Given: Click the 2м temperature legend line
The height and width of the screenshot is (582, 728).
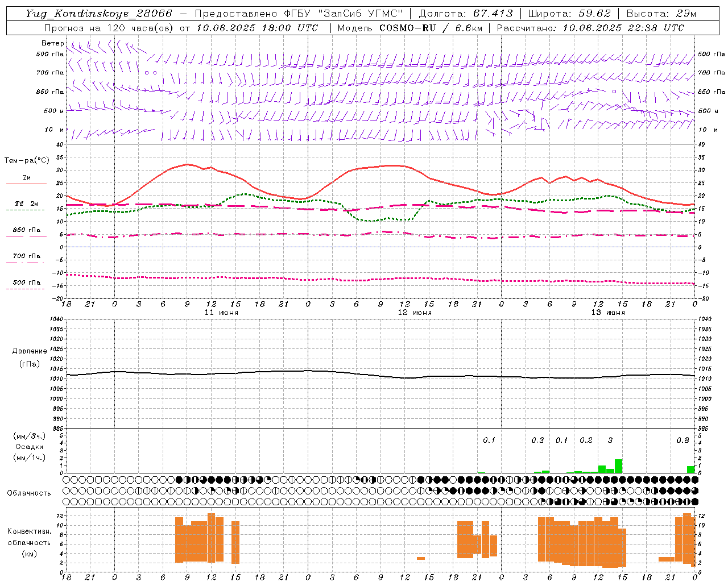Looking at the screenshot, I should click(26, 184).
